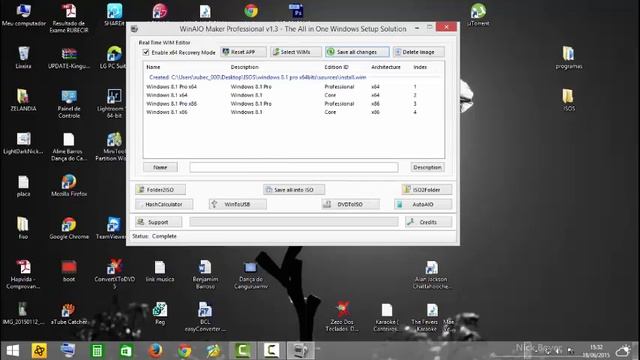This screenshot has width=640, height=360.
Task: Launch the AutoAIO tool
Action: coord(423,204)
